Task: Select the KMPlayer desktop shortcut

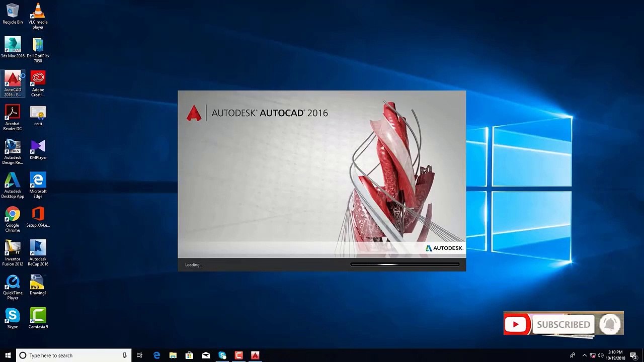Action: (38, 149)
